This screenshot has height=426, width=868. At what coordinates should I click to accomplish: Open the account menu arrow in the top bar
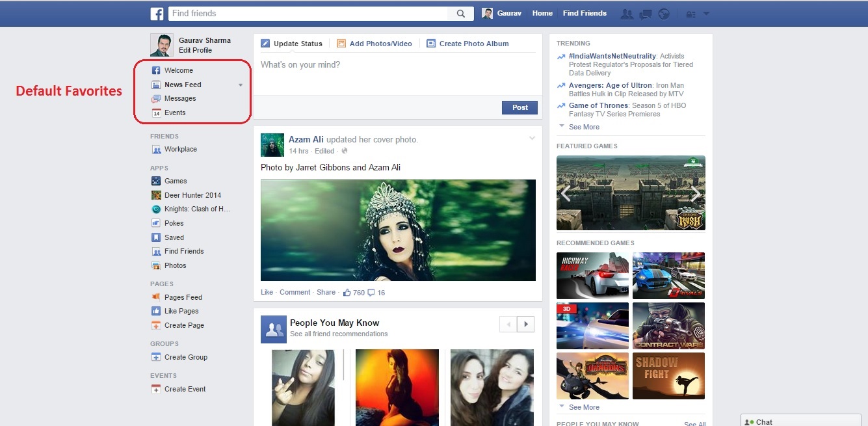[x=707, y=14]
